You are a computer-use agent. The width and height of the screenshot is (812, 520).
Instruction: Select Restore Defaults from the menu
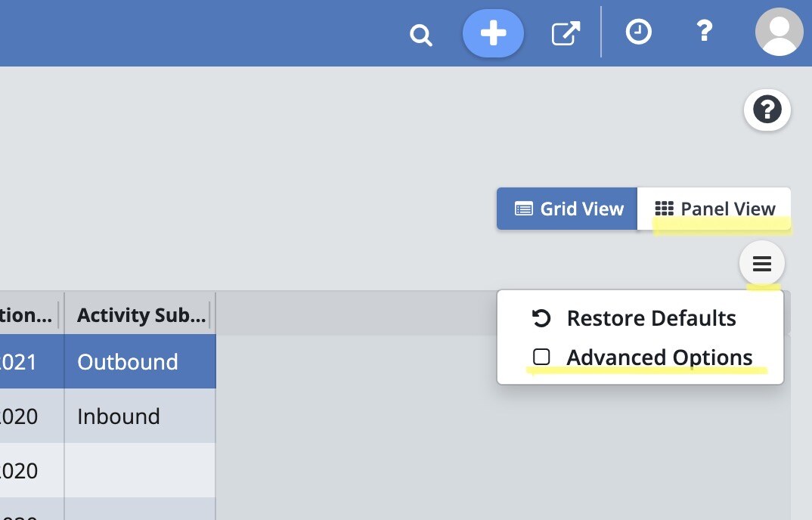pos(650,318)
